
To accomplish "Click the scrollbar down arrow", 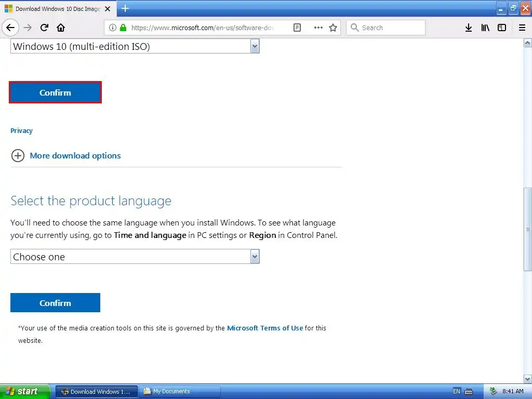I will (x=527, y=379).
